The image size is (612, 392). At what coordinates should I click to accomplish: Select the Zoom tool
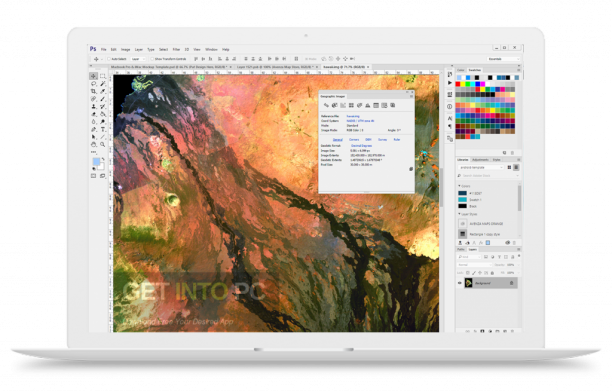click(x=103, y=144)
